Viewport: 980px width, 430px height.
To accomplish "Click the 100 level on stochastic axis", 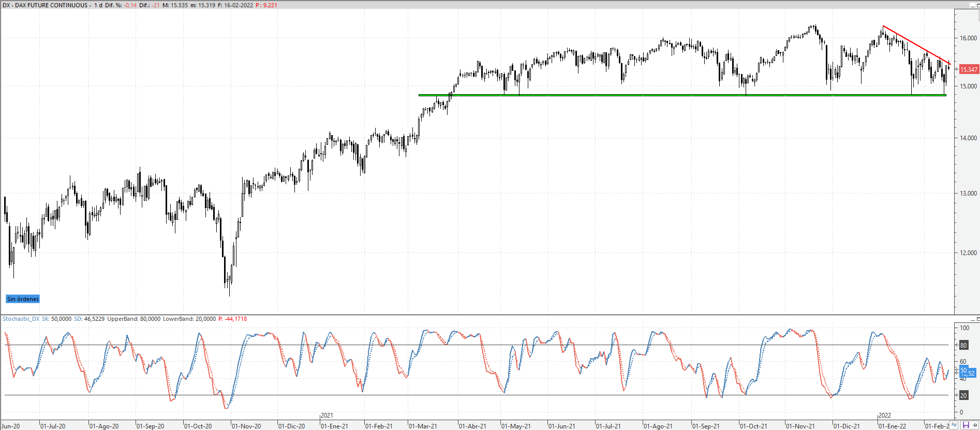I will click(x=964, y=328).
